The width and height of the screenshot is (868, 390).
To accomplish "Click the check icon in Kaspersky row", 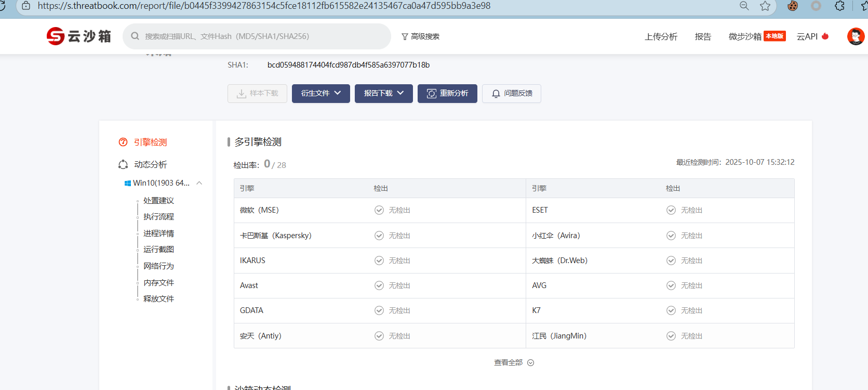I will [x=379, y=236].
